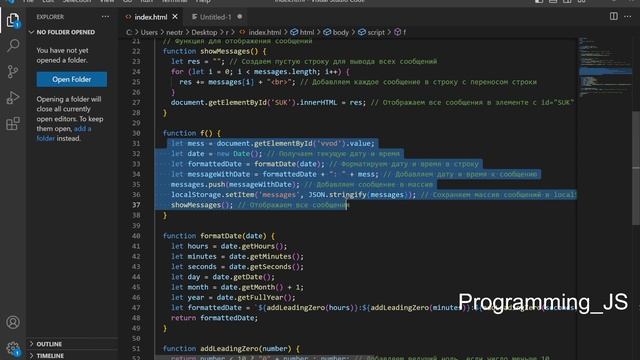Click 'let month = date.getMonth() + 1;' line
Screen dimensions: 640x360
pyautogui.click(x=237, y=287)
